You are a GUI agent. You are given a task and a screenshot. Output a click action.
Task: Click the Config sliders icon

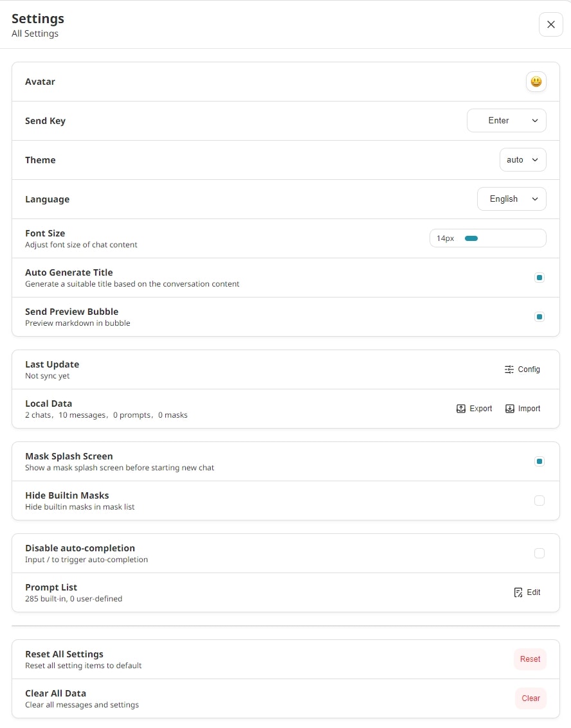pos(509,369)
